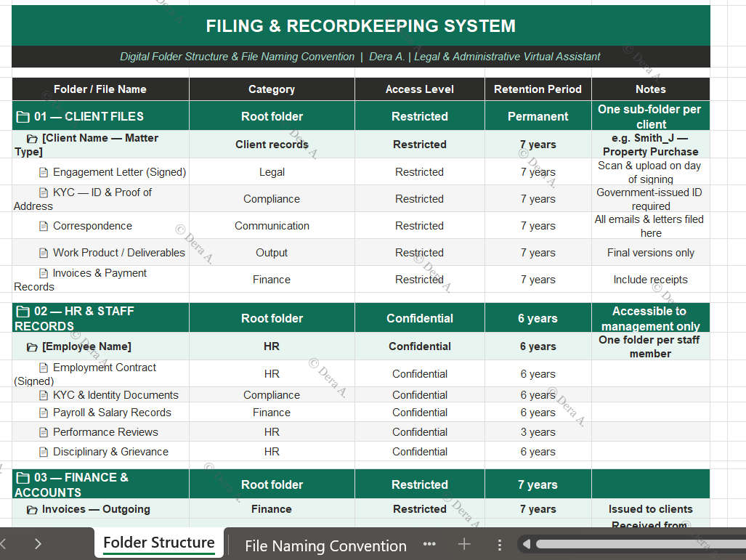
Task: Click horizontal scrollbar left arrow
Action: point(526,544)
